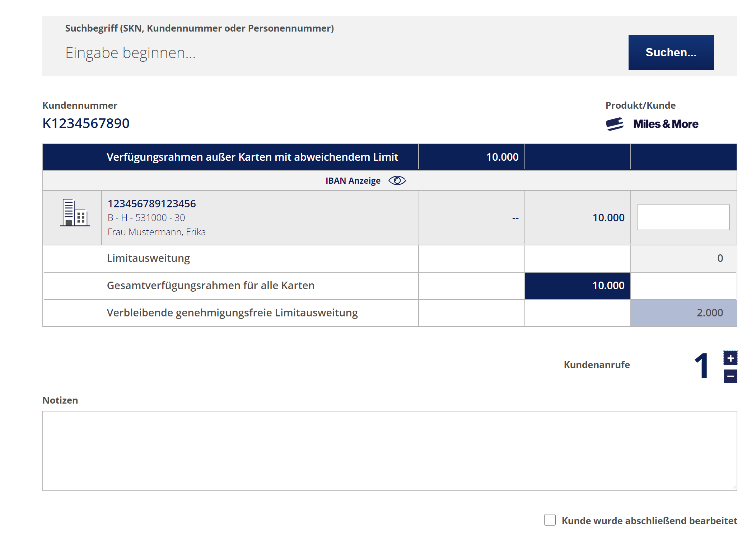Select account number 123456789123456

[x=152, y=203]
